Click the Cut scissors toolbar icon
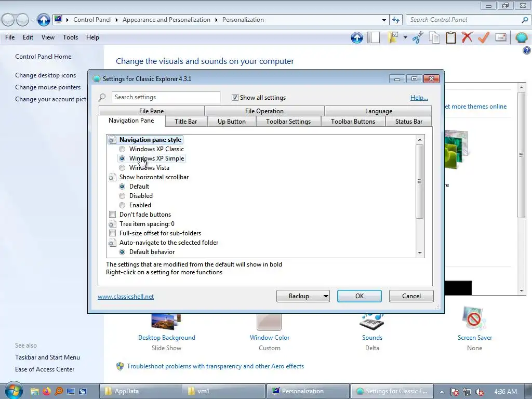Image resolution: width=532 pixels, height=399 pixels. 418,37
